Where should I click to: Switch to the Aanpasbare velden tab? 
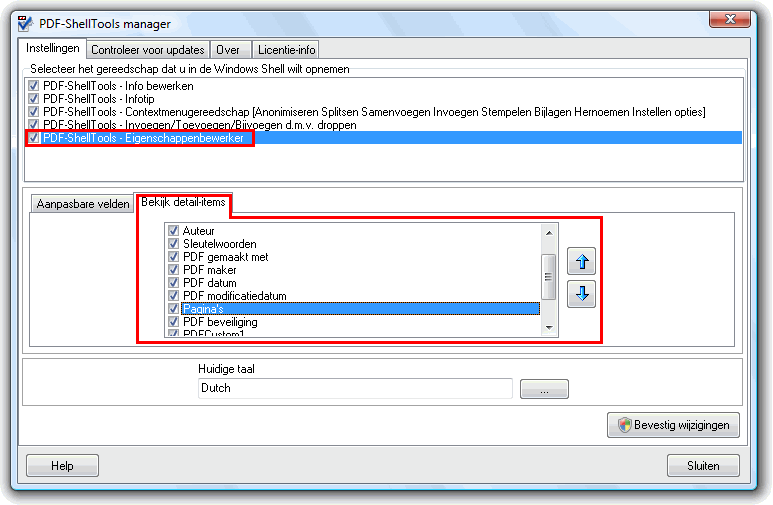83,204
